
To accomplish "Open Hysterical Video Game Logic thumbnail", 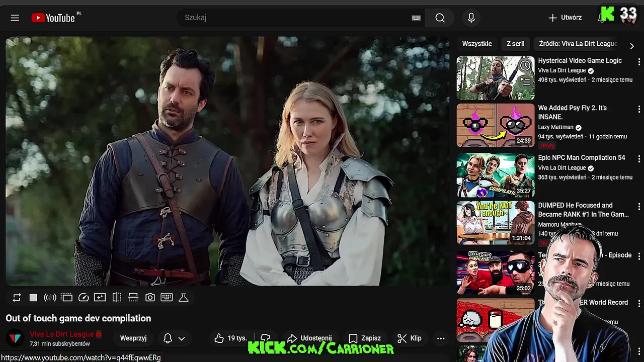I will coord(496,78).
